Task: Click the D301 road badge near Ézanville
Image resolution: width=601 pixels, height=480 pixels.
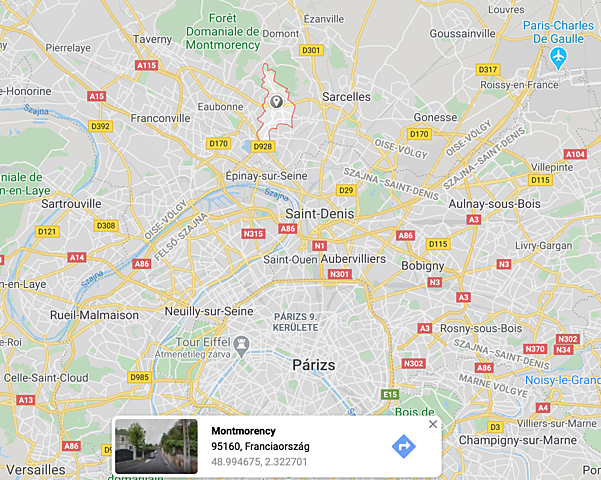Action: click(x=311, y=50)
